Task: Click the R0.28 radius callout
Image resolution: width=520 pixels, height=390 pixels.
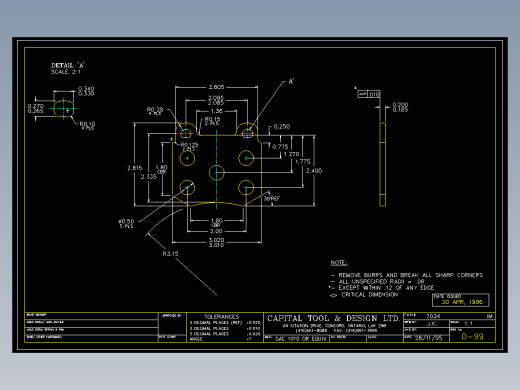Action: click(155, 110)
